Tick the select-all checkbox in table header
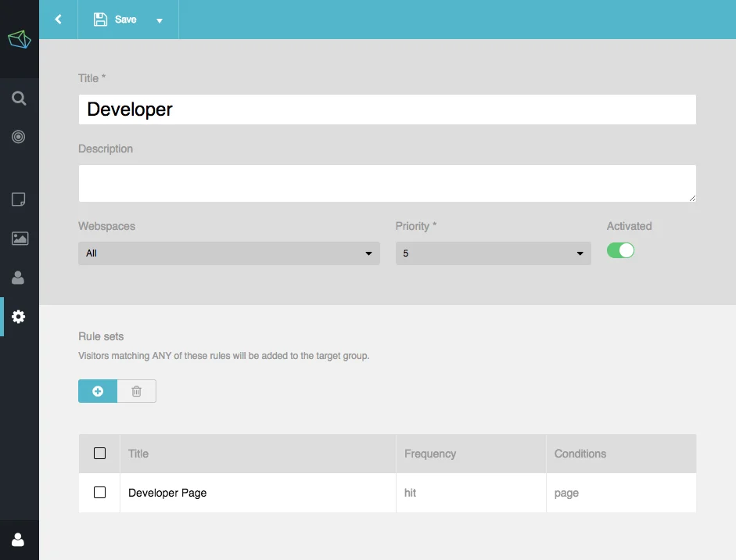The image size is (736, 560). coord(99,454)
